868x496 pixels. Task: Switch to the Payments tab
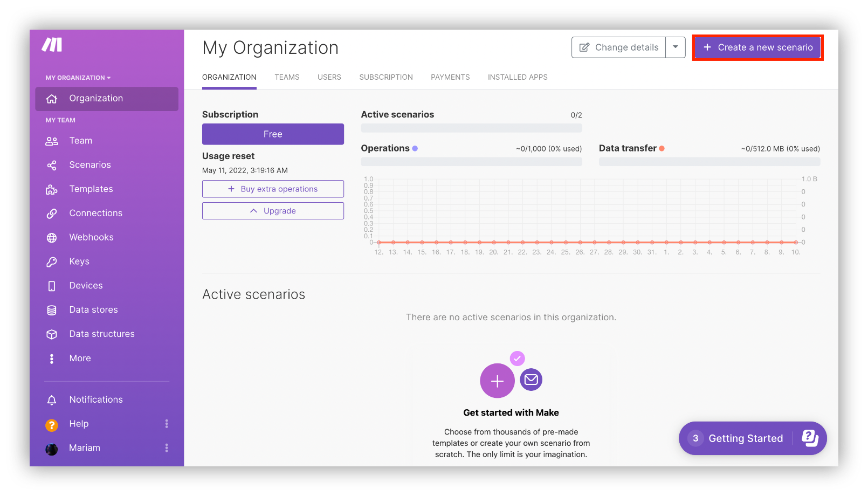click(x=450, y=77)
